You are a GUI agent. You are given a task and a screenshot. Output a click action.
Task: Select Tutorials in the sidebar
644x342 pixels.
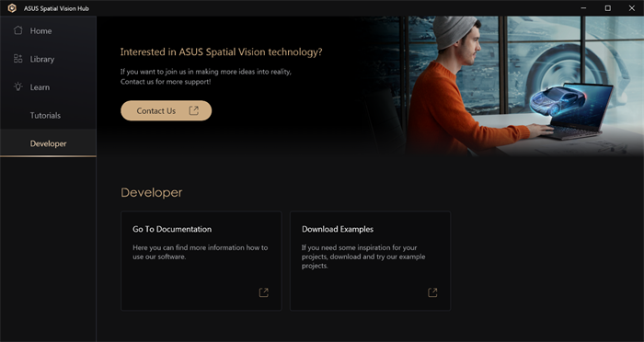[x=48, y=115]
